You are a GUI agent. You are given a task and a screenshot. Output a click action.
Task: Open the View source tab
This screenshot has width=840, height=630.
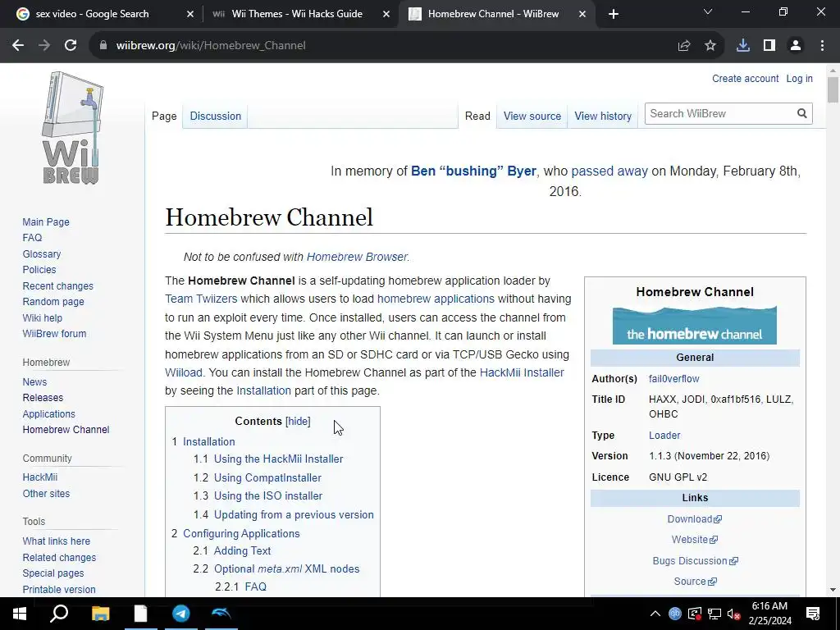tap(532, 116)
